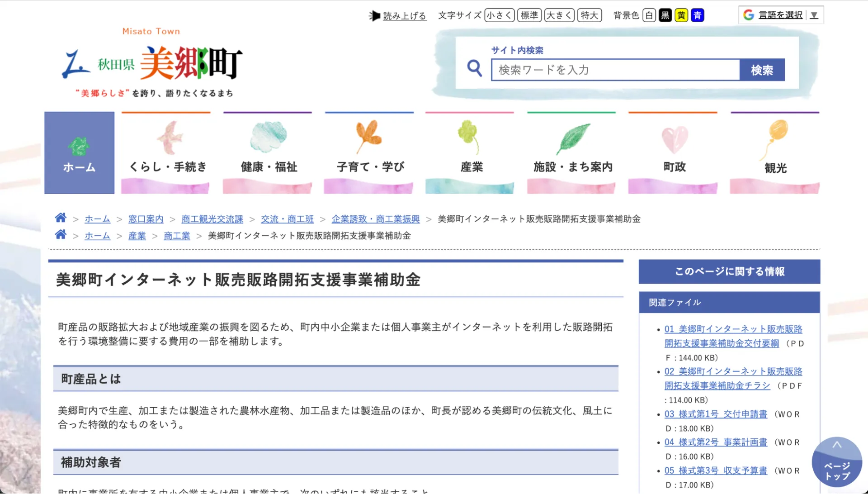
Task: Click the 検索 search button
Action: tap(762, 70)
